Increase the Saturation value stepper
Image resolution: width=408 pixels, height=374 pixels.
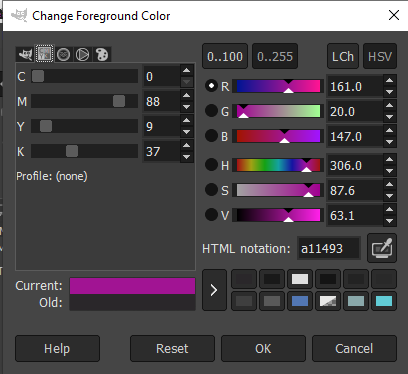click(x=390, y=184)
